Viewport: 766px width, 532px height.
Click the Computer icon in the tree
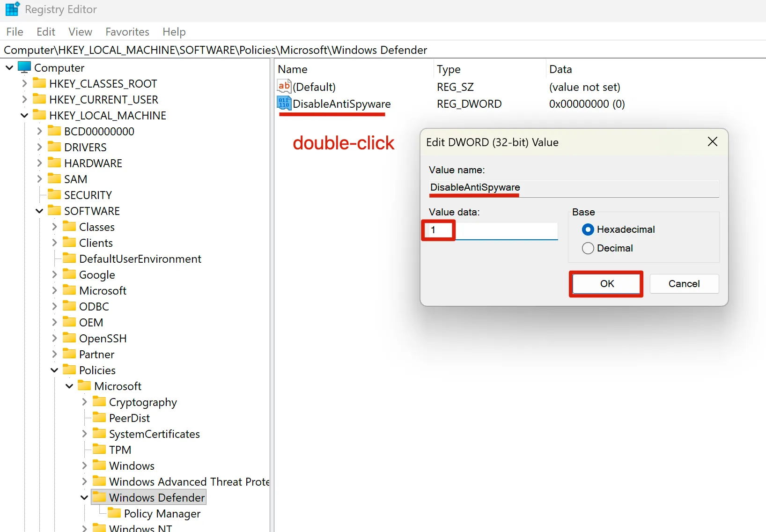coord(24,67)
